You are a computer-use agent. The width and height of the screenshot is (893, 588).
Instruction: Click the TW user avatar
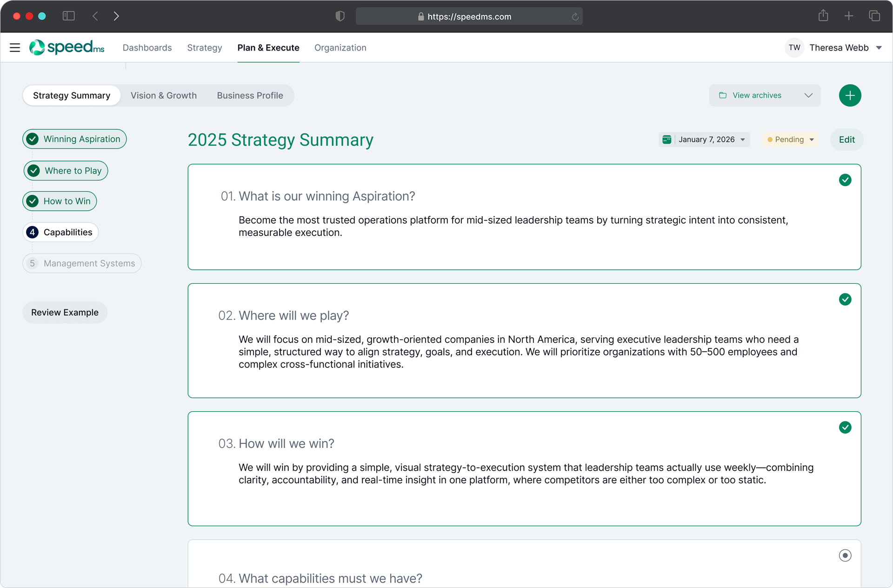(x=794, y=47)
